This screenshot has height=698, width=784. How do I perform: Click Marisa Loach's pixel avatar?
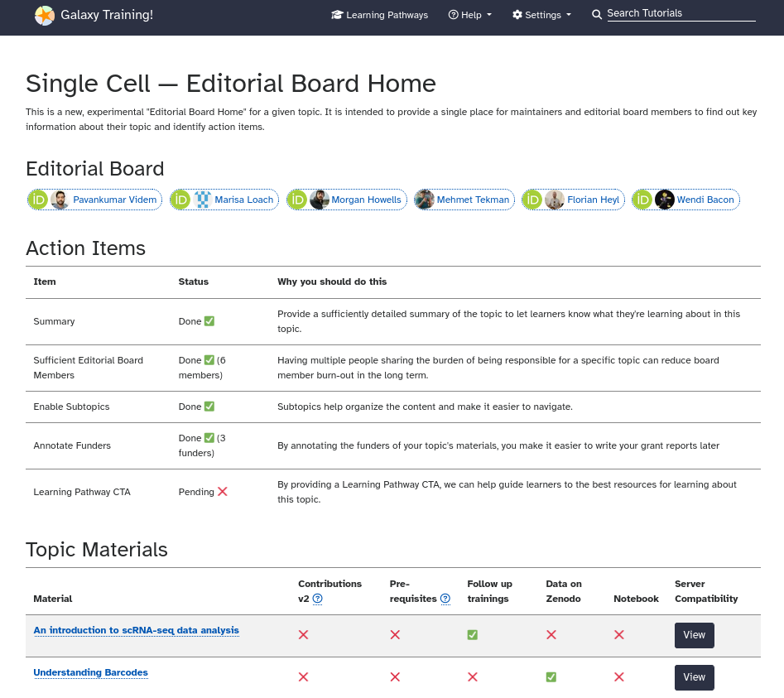(203, 200)
